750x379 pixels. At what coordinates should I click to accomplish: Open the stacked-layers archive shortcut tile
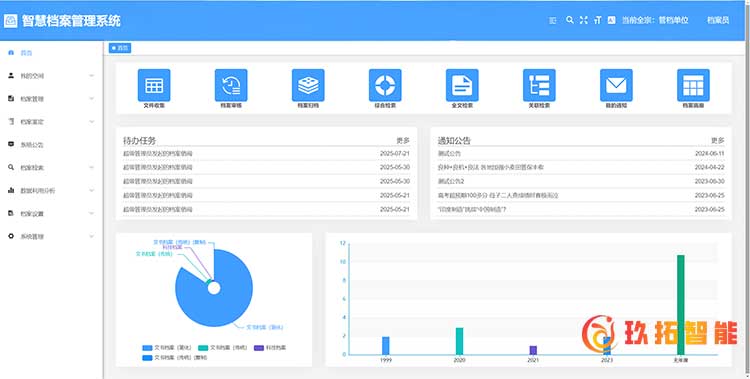pos(308,85)
